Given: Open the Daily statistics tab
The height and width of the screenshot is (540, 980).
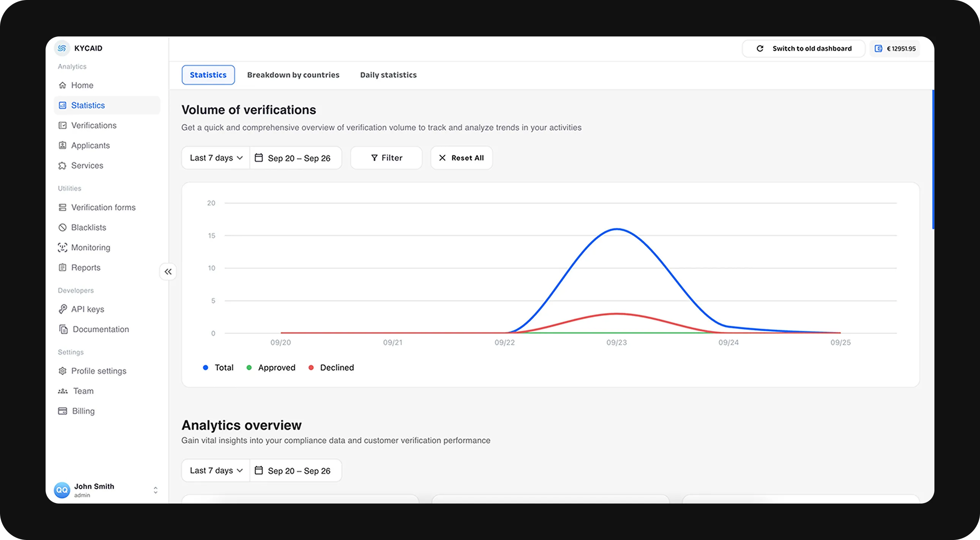Looking at the screenshot, I should (388, 75).
